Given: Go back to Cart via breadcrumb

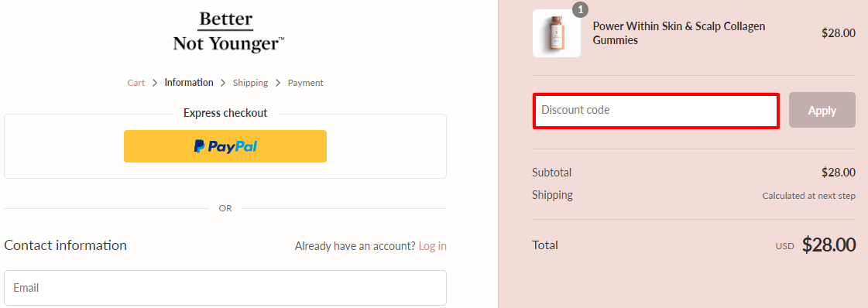Looking at the screenshot, I should (x=136, y=83).
